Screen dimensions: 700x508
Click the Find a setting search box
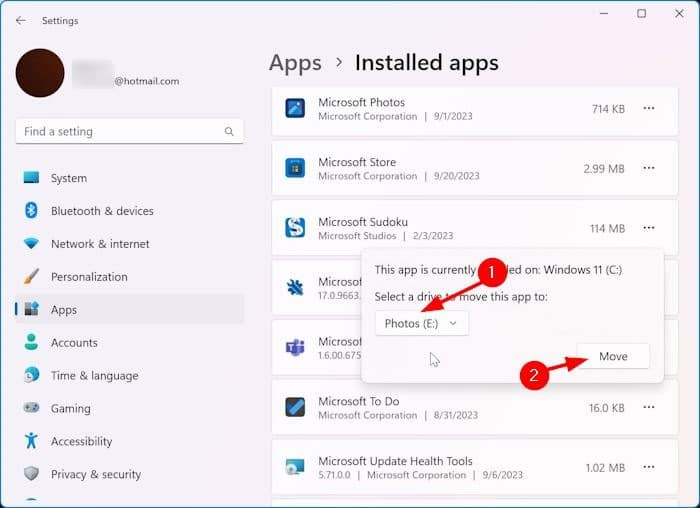pyautogui.click(x=129, y=131)
